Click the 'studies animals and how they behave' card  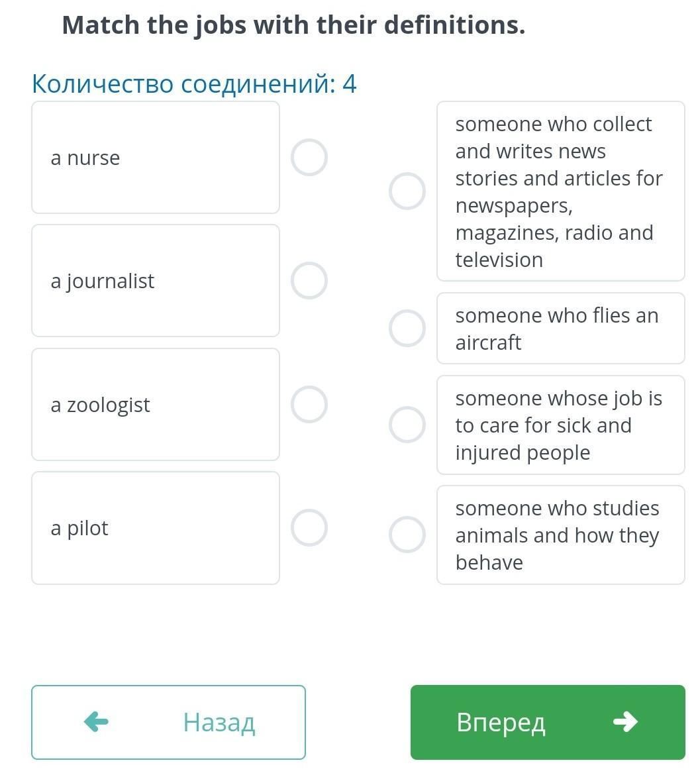(561, 535)
